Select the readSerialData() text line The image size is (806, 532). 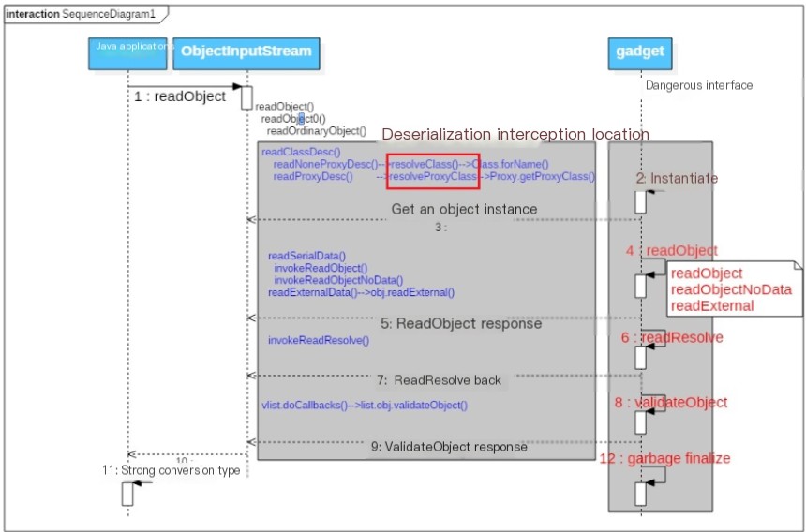click(306, 255)
